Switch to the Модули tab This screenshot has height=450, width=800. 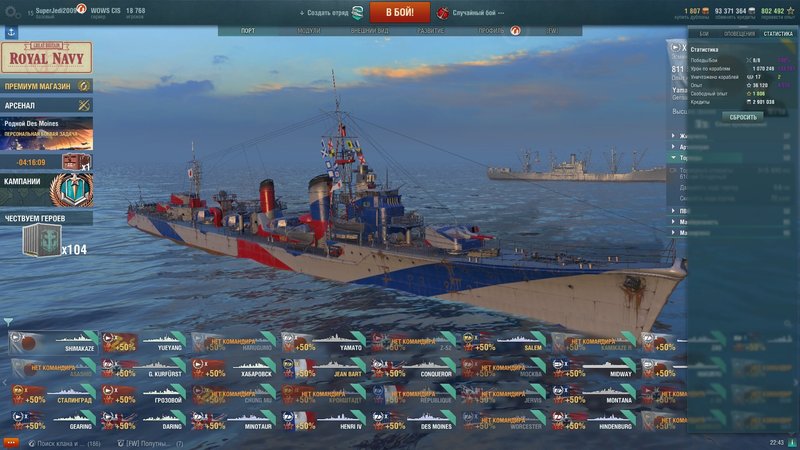pyautogui.click(x=309, y=31)
